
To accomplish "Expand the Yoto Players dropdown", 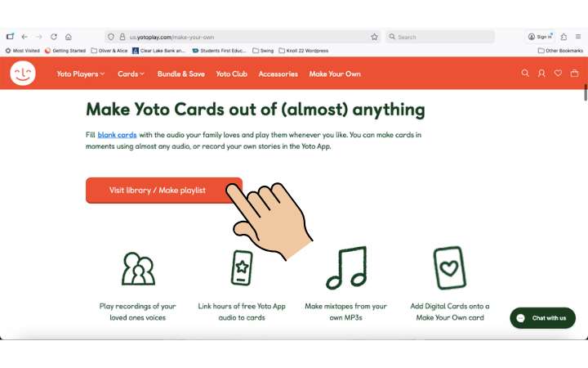I will [81, 74].
